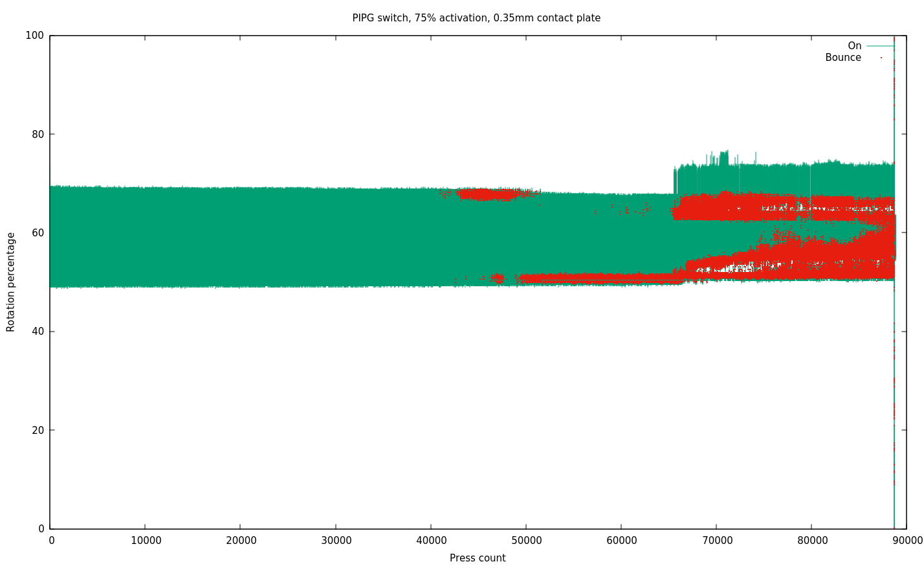Click the 20 tick label on y-axis
This screenshot has width=924, height=566.
(38, 430)
